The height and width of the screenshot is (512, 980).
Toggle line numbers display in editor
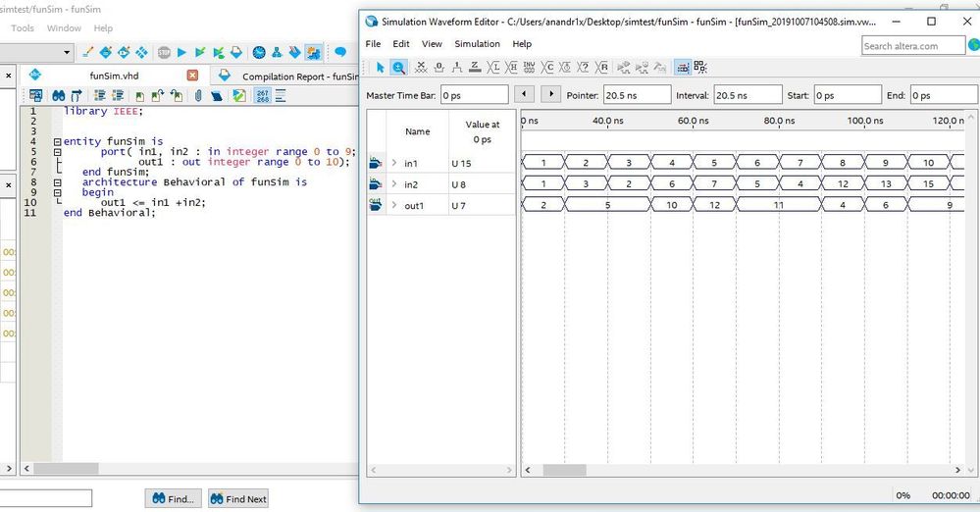click(263, 95)
